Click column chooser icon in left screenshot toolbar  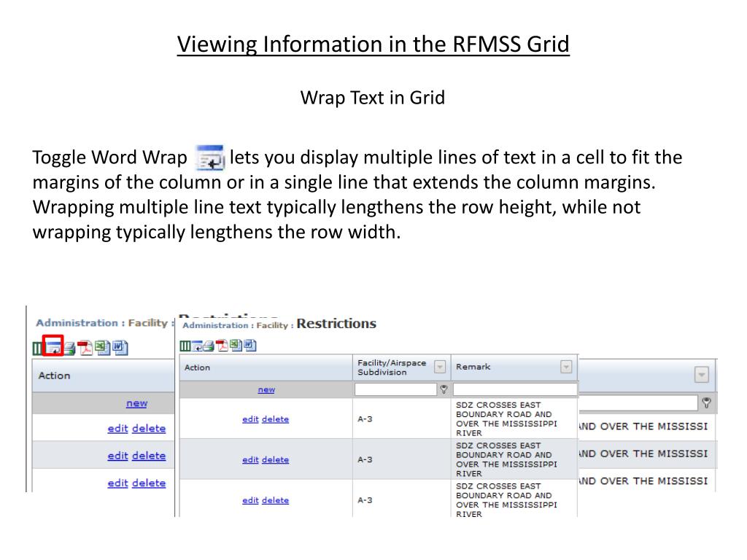(x=37, y=348)
